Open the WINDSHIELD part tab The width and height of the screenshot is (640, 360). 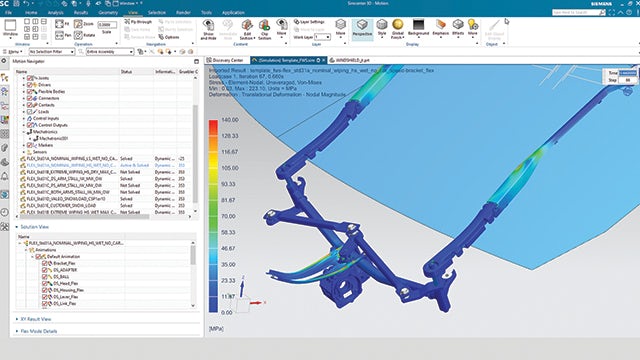(349, 60)
